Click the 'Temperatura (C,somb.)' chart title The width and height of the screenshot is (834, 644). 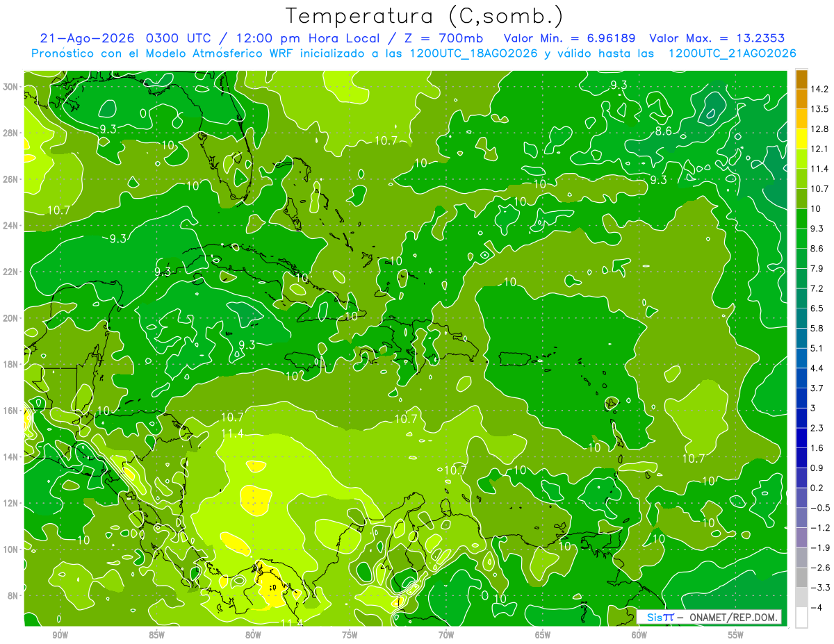[x=424, y=15]
